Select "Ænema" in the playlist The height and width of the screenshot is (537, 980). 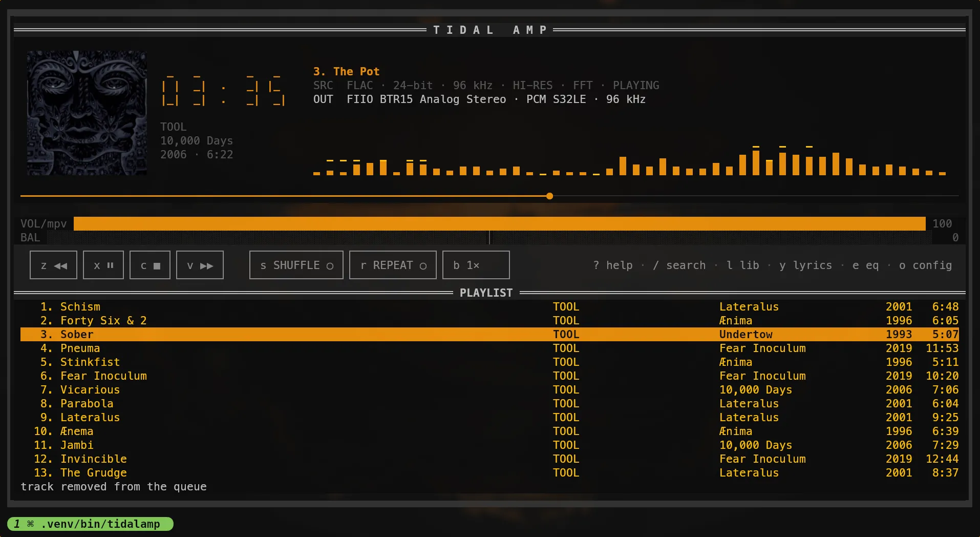point(489,431)
